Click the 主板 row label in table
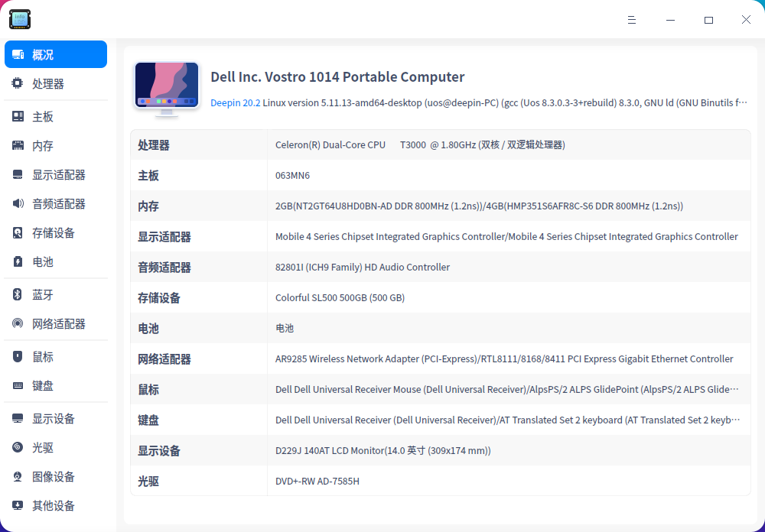The height and width of the screenshot is (532, 765). [x=148, y=176]
